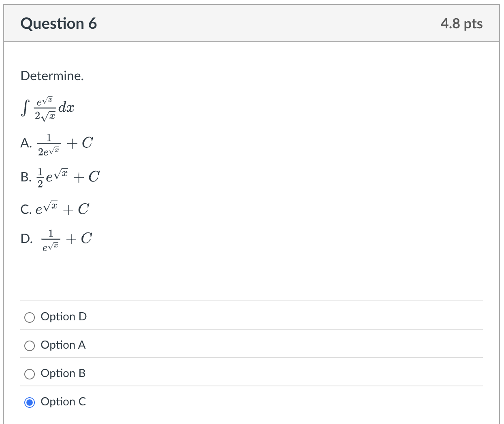Click the Option A label text
The image size is (504, 424).
(x=63, y=345)
